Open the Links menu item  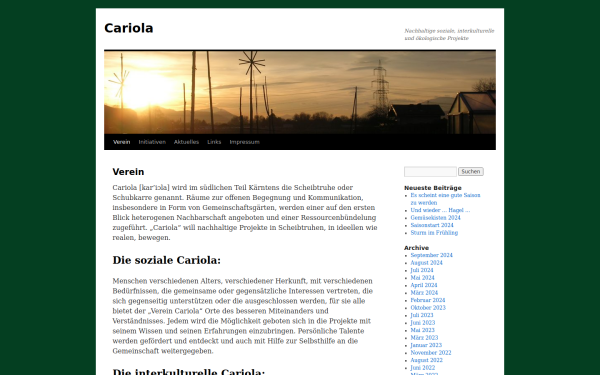pos(214,142)
